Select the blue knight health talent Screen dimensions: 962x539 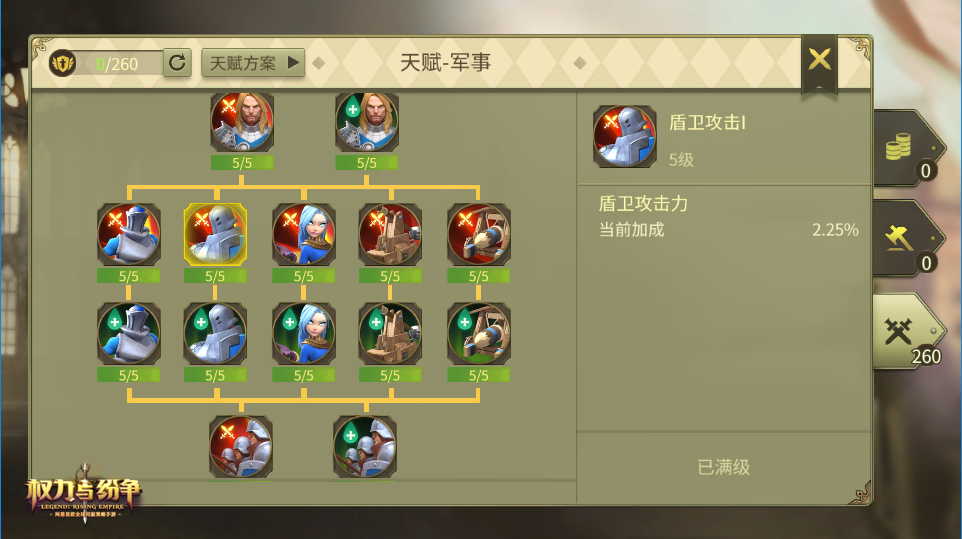coord(129,334)
